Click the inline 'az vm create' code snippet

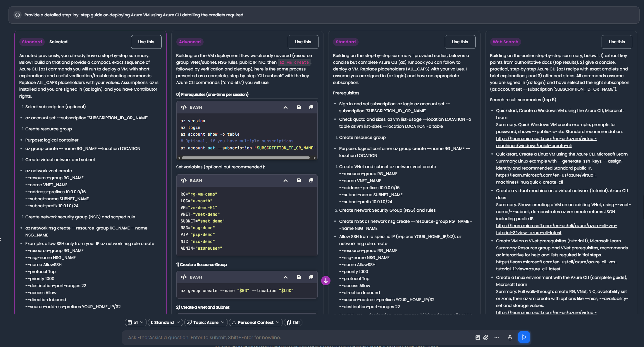pos(294,62)
